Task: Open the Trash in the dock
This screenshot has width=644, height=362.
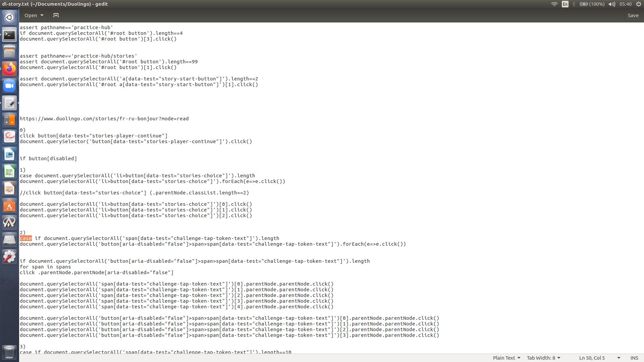Action: click(x=9, y=352)
